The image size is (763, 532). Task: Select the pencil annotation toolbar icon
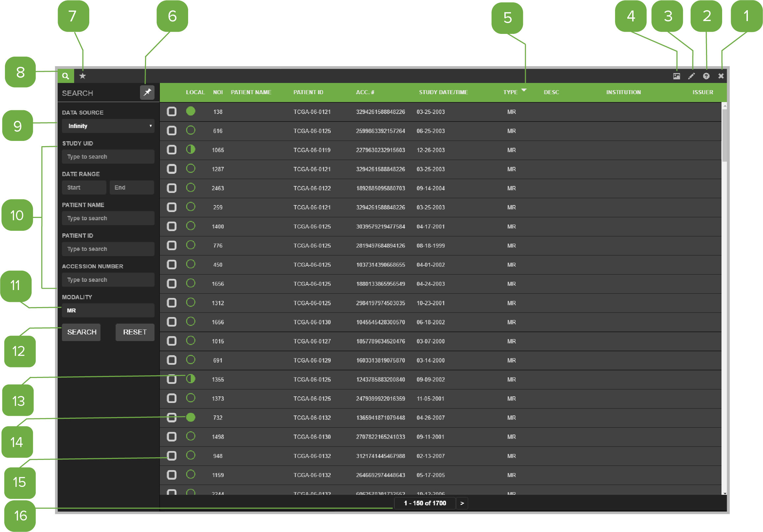pyautogui.click(x=691, y=76)
